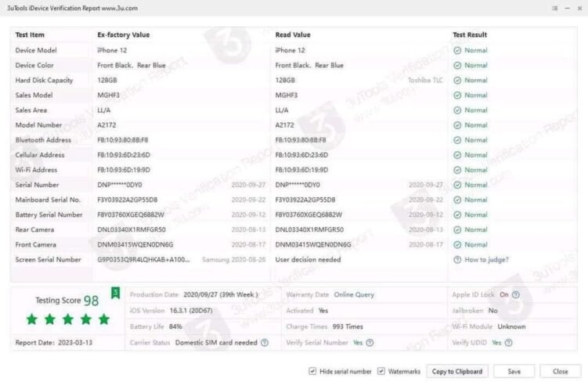
Task: Click the green bookmark badge beside Testing Score
Action: tap(115, 293)
